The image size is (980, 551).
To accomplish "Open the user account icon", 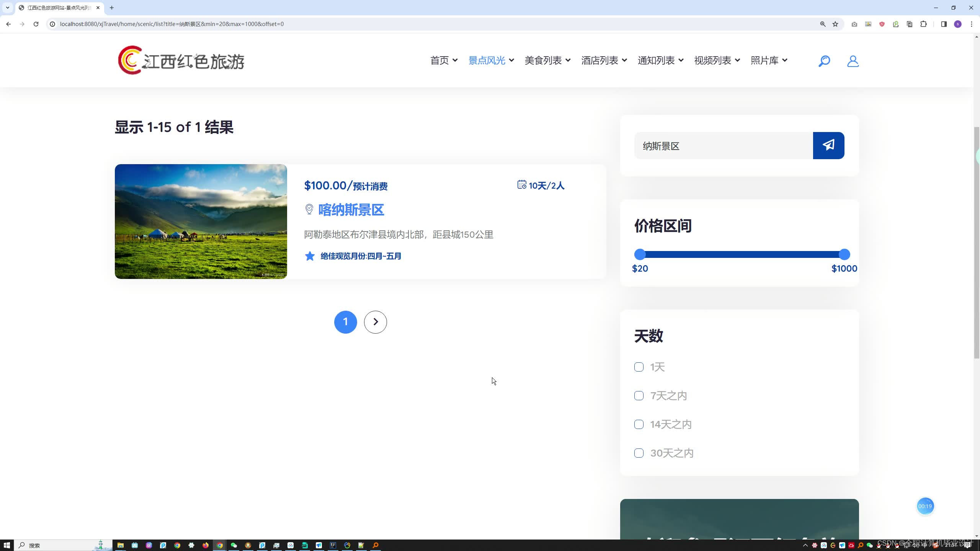I will [x=853, y=61].
